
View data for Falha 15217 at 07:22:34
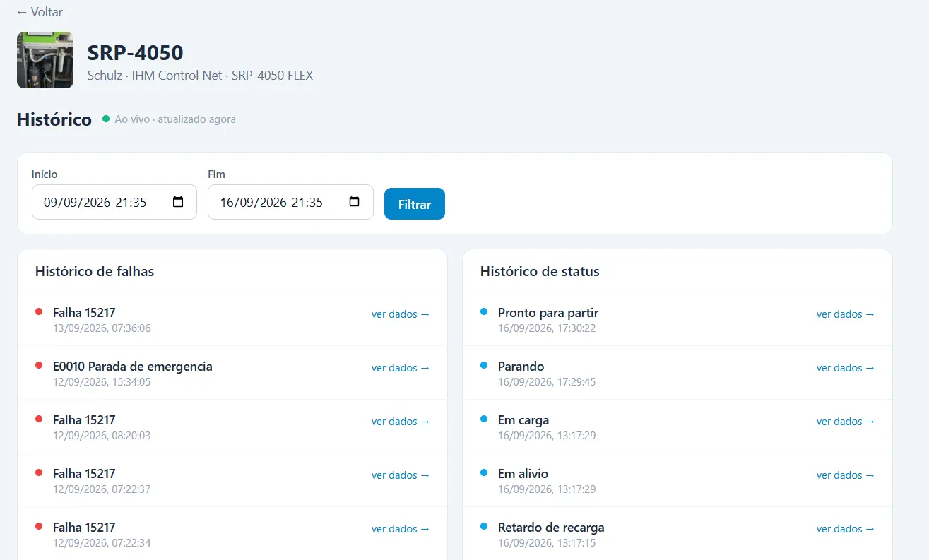click(x=401, y=529)
